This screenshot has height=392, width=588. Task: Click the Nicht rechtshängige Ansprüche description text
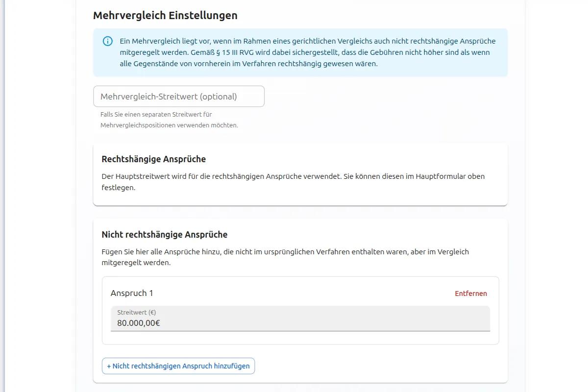point(284,257)
